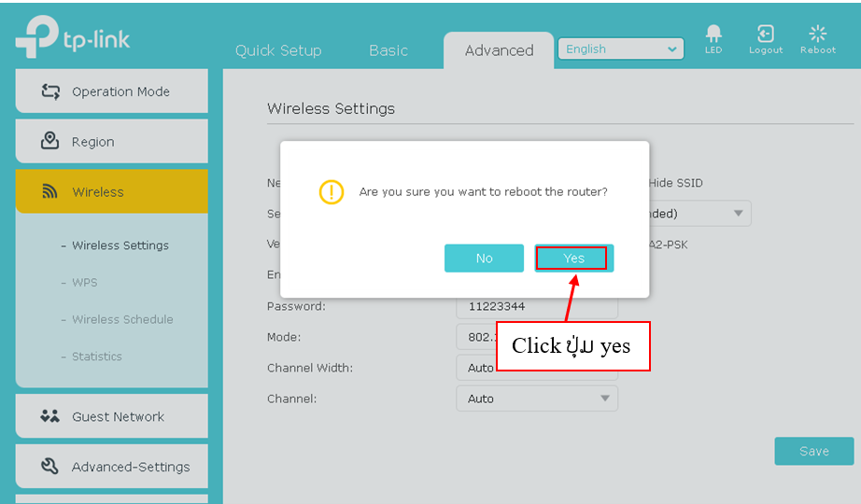The image size is (861, 504).
Task: Open Operation Mode from the sidebar
Action: (x=111, y=91)
